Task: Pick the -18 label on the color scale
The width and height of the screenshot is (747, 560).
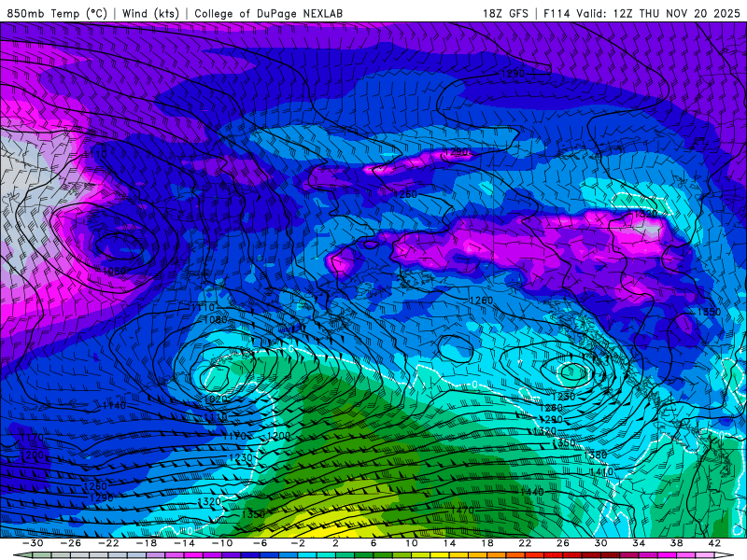Action: pyautogui.click(x=147, y=543)
